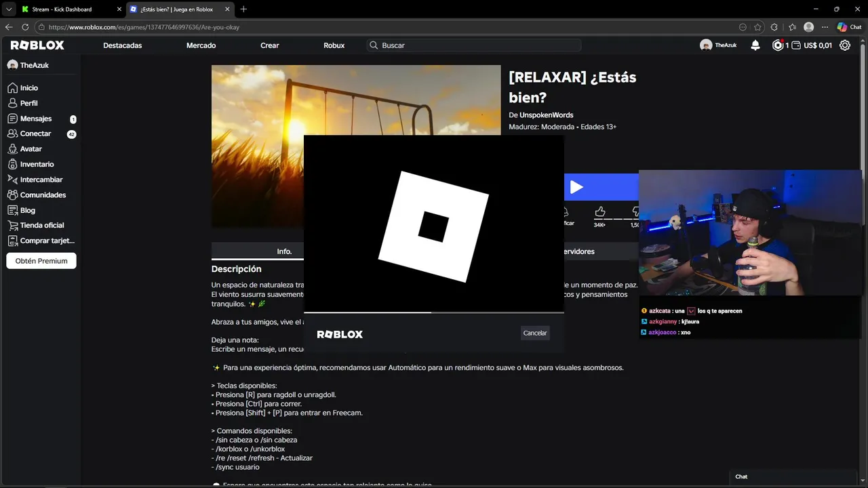The width and height of the screenshot is (868, 488).
Task: Close the Stream - Kick Dashboard tab
Action: coord(119,9)
